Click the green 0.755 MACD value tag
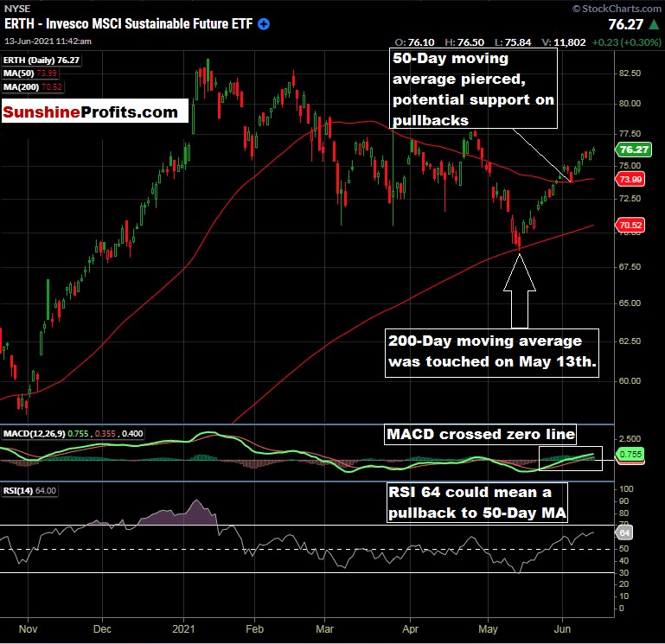Screen dimensions: 665x644 tap(630, 454)
